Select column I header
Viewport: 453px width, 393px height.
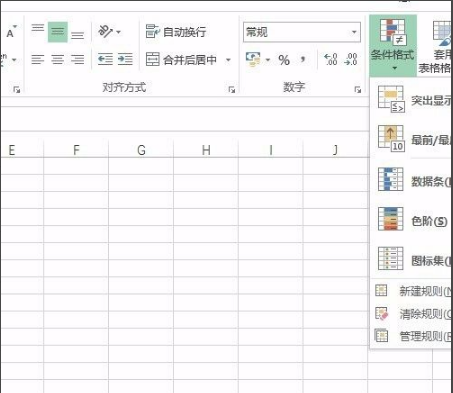pyautogui.click(x=271, y=150)
